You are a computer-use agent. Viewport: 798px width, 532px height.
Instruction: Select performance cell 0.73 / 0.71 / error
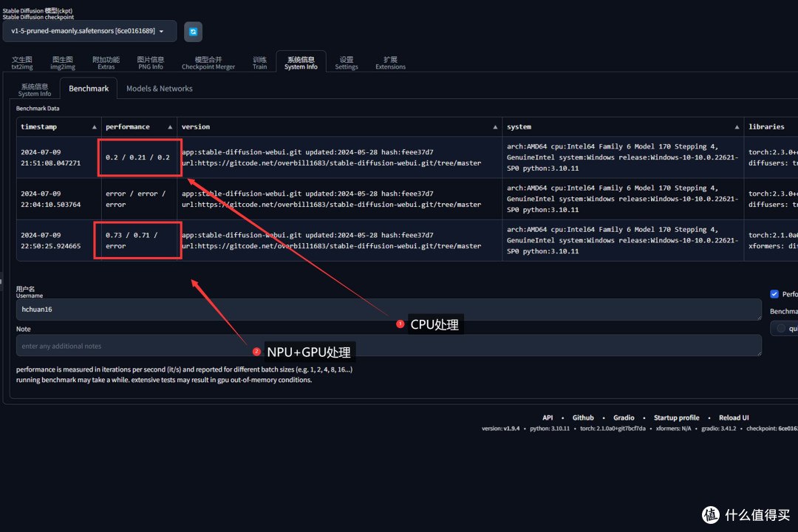click(139, 240)
